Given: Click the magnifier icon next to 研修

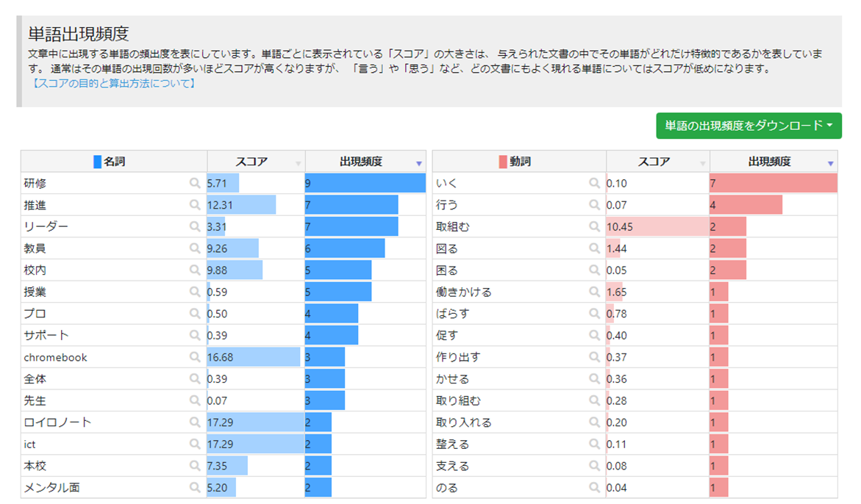Looking at the screenshot, I should (x=195, y=183).
